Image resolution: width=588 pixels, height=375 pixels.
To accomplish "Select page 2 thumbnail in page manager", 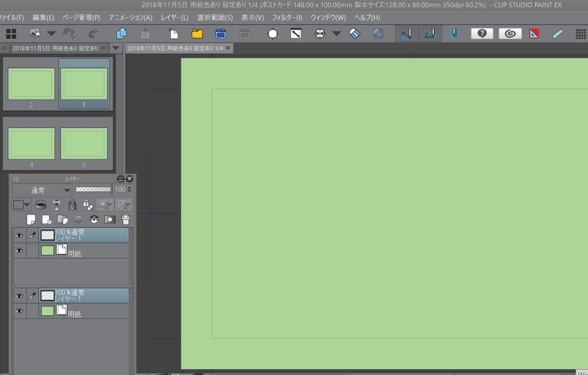I will click(31, 84).
